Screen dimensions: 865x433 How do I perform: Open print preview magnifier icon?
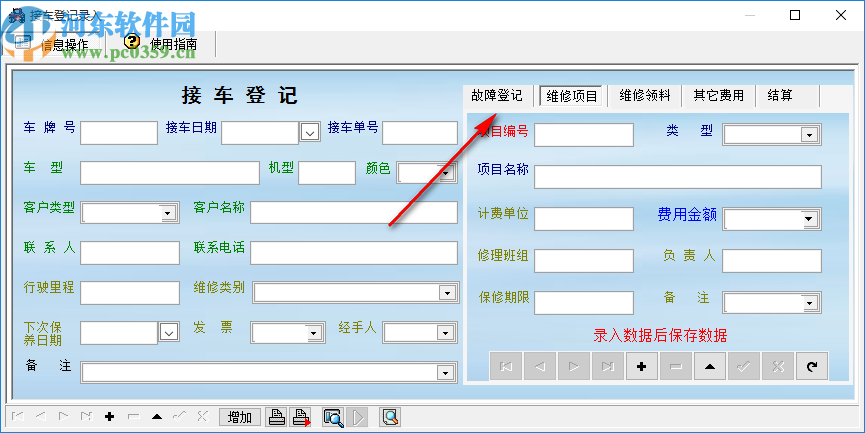[x=333, y=418]
